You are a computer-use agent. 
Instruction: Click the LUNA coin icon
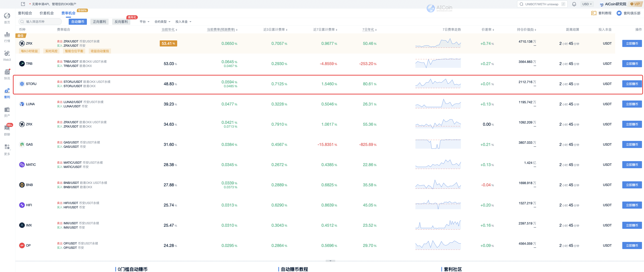point(22,104)
